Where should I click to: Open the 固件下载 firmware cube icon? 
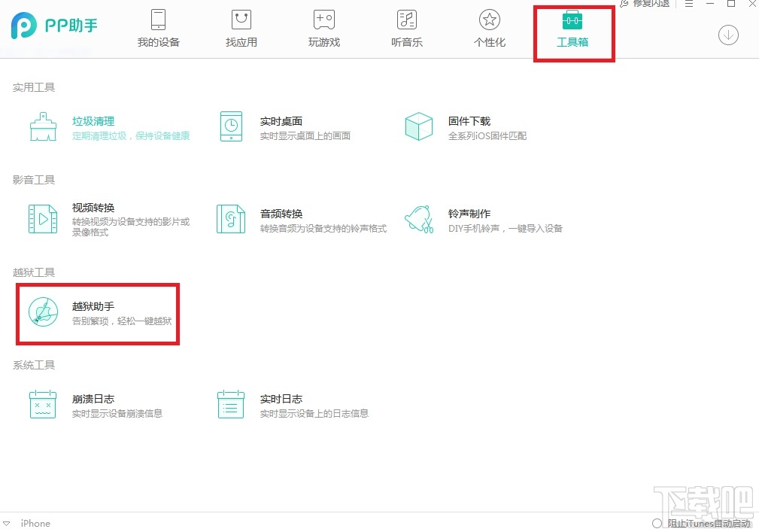(x=418, y=126)
